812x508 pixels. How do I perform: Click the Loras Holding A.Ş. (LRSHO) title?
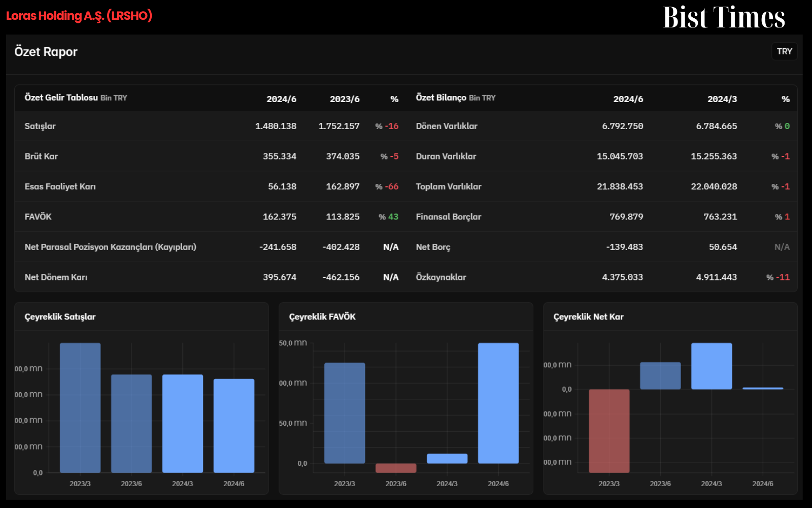pos(79,16)
